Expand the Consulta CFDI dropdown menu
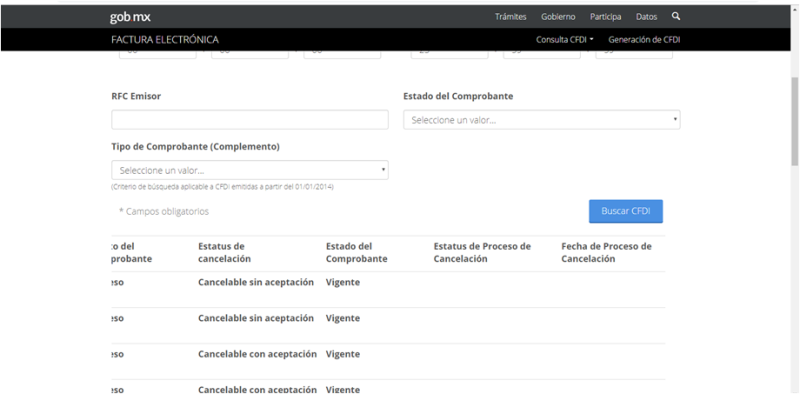This screenshot has height=394, width=800. tap(564, 40)
